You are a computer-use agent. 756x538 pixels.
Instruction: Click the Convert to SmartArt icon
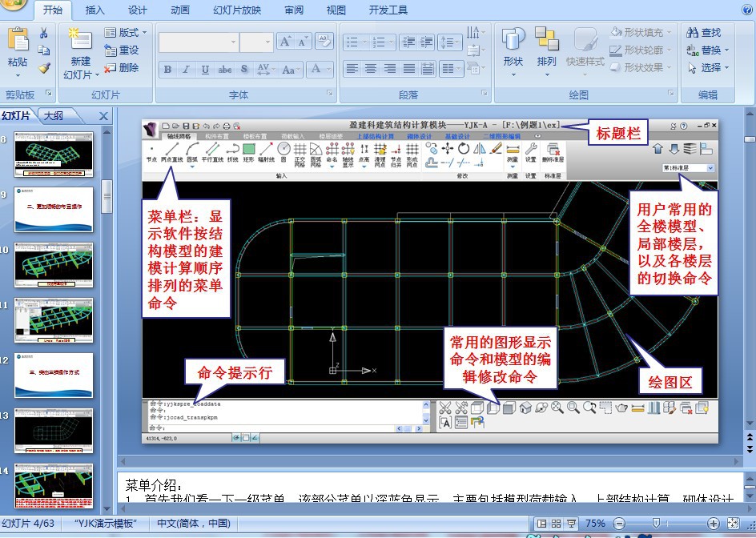click(476, 68)
